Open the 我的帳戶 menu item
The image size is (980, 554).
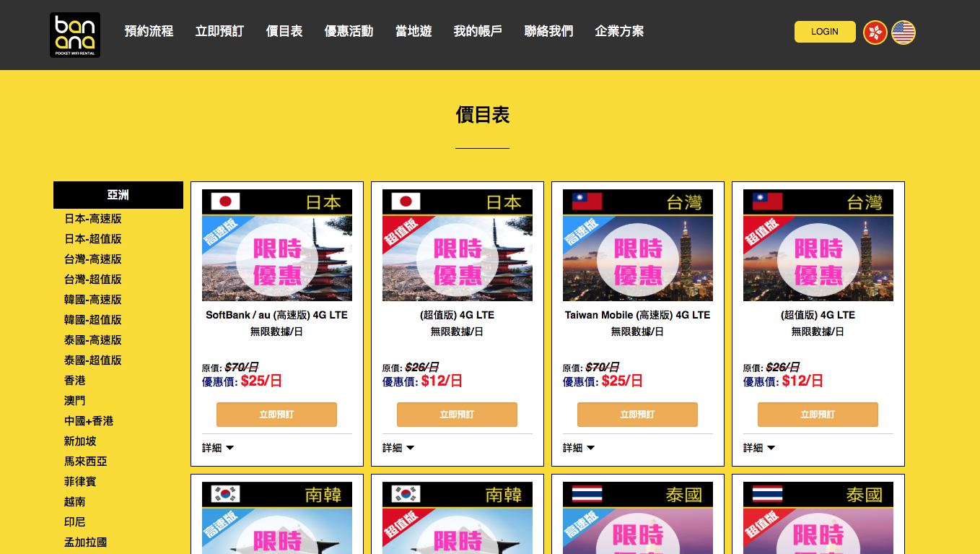478,31
